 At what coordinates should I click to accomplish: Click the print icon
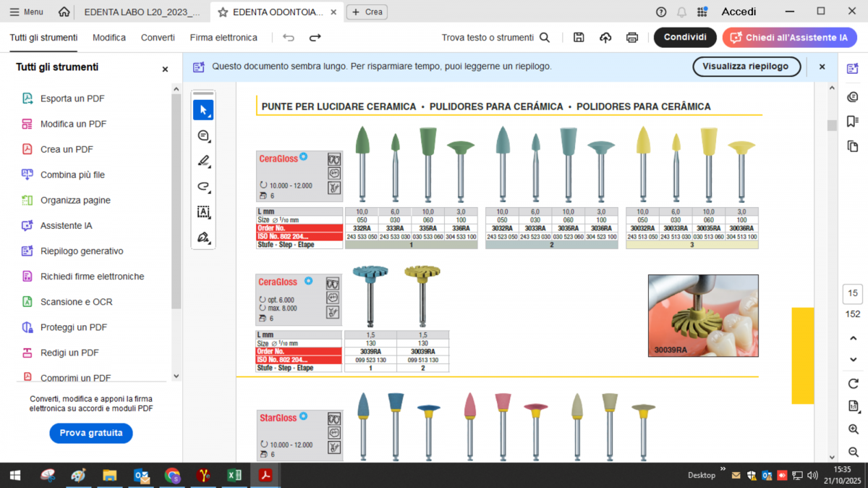632,38
